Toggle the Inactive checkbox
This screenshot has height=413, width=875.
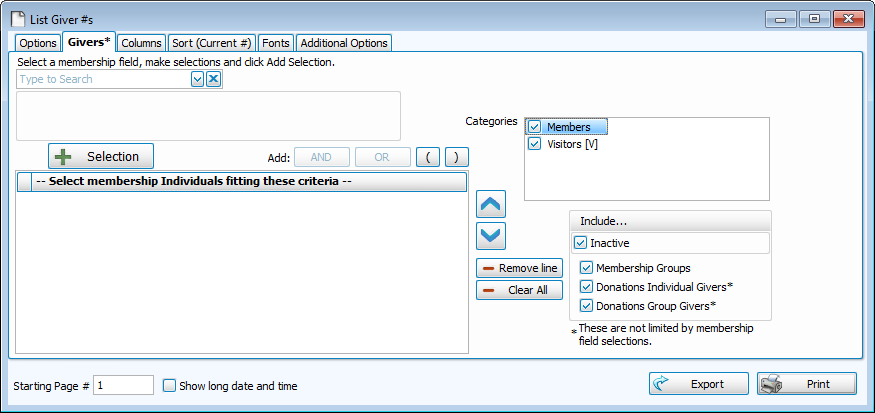(x=581, y=243)
